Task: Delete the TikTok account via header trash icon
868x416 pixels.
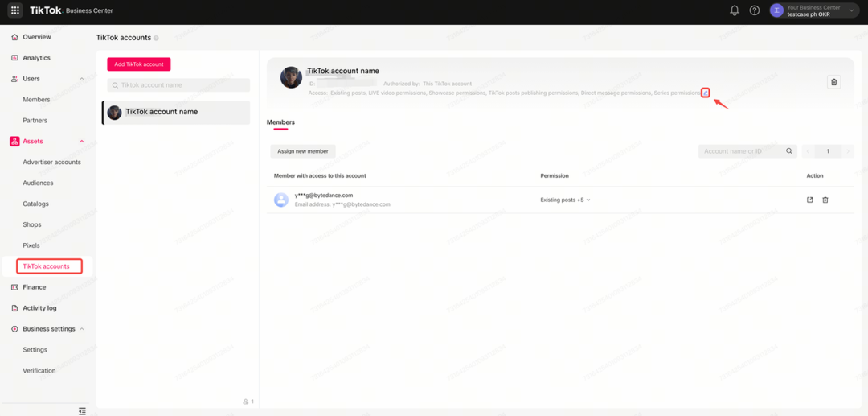Action: click(x=833, y=82)
